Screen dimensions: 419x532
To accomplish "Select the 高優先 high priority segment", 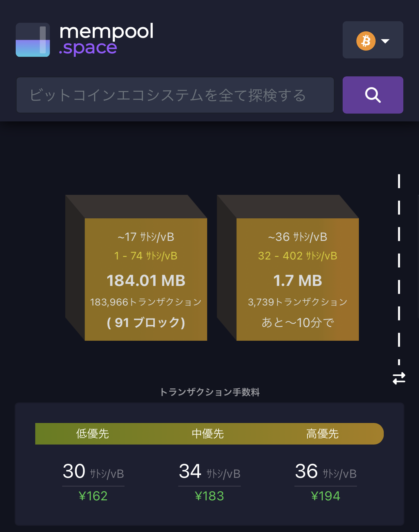I will pos(322,434).
